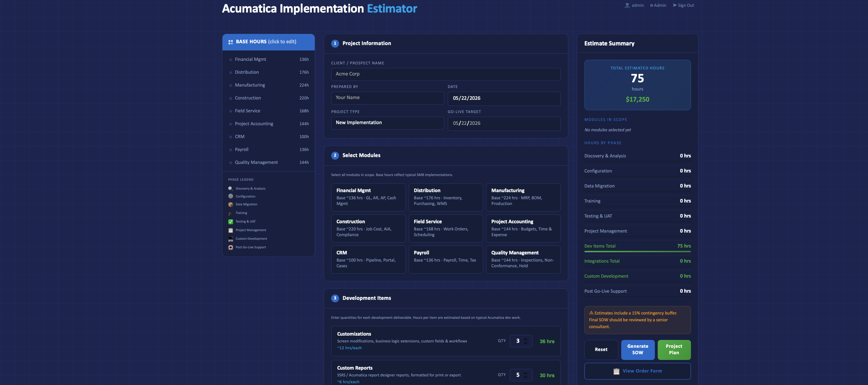Select the Project Accounting module card

pyautogui.click(x=523, y=228)
